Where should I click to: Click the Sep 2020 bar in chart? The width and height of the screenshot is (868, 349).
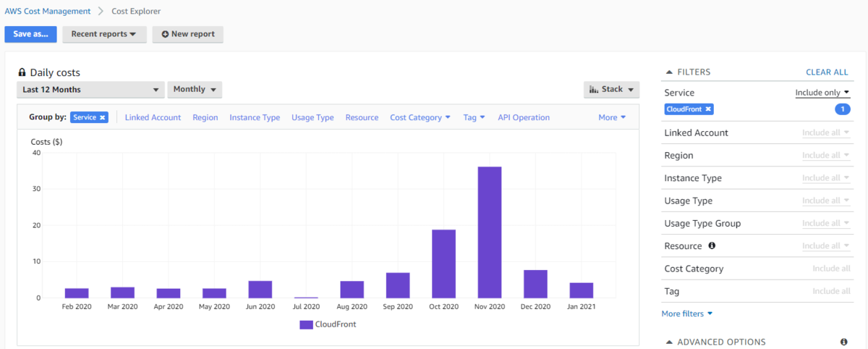click(398, 285)
